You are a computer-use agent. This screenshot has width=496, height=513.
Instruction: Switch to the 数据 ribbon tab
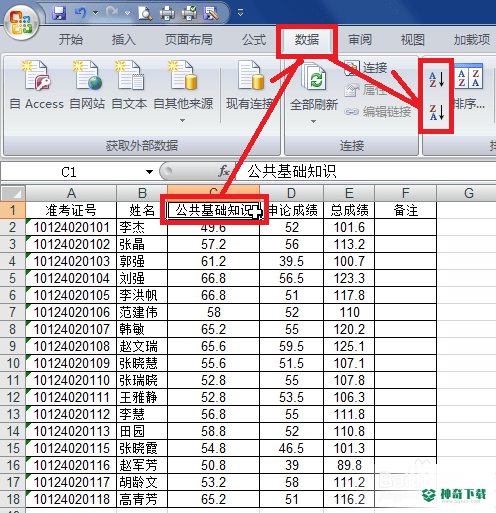(x=307, y=40)
